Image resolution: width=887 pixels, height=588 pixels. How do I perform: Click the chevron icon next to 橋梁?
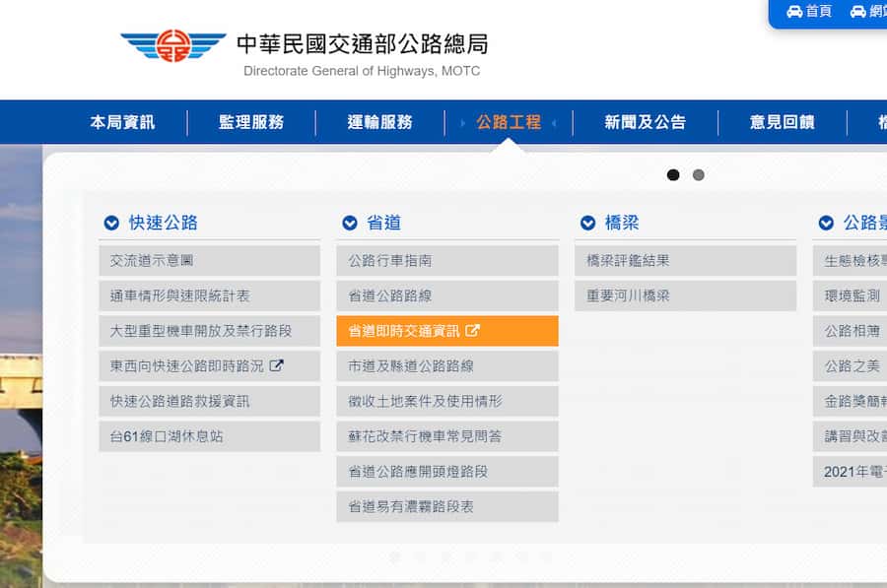587,223
